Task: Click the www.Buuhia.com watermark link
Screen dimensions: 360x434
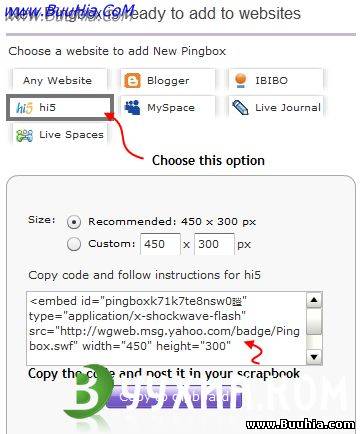Action: pos(300,424)
